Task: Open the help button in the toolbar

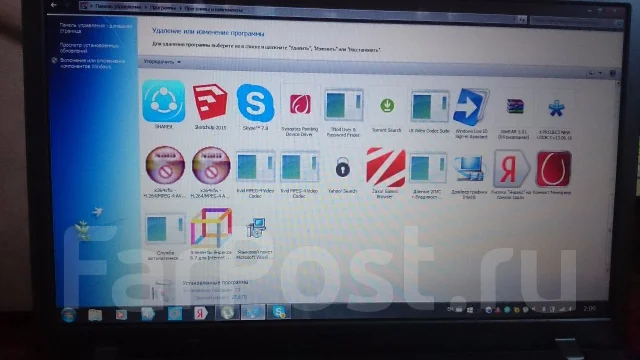Action: tap(612, 73)
